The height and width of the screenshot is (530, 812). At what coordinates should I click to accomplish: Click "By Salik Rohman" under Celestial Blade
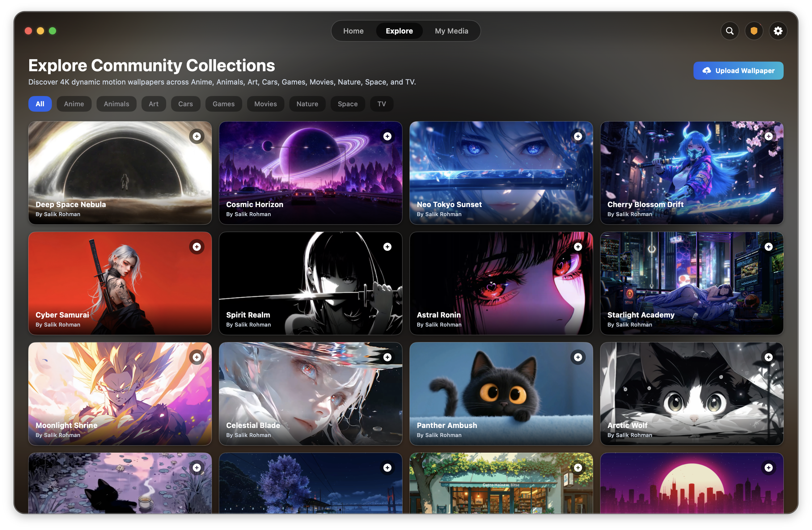[248, 435]
